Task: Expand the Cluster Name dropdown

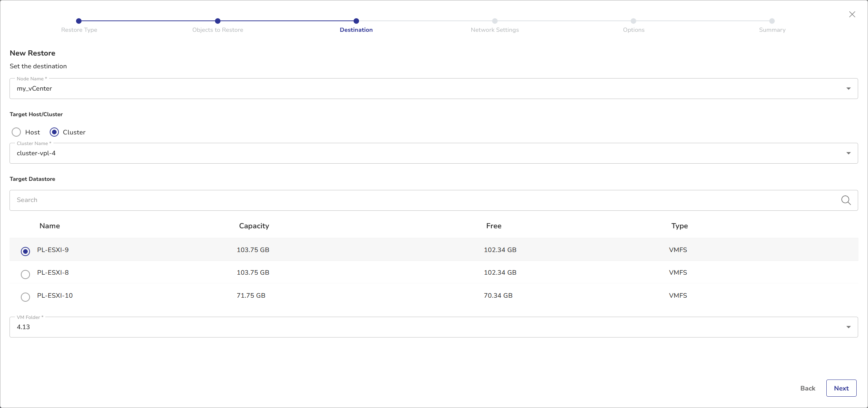Action: (848, 153)
